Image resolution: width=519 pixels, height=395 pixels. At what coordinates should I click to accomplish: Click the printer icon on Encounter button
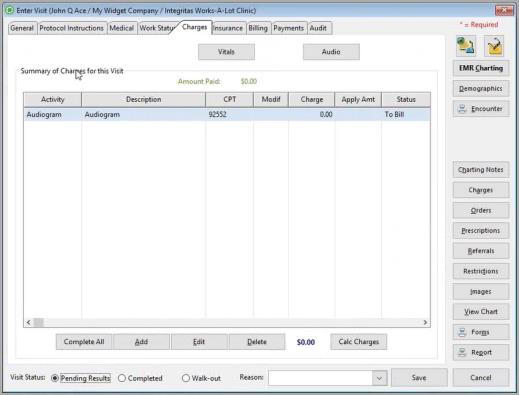tap(462, 109)
